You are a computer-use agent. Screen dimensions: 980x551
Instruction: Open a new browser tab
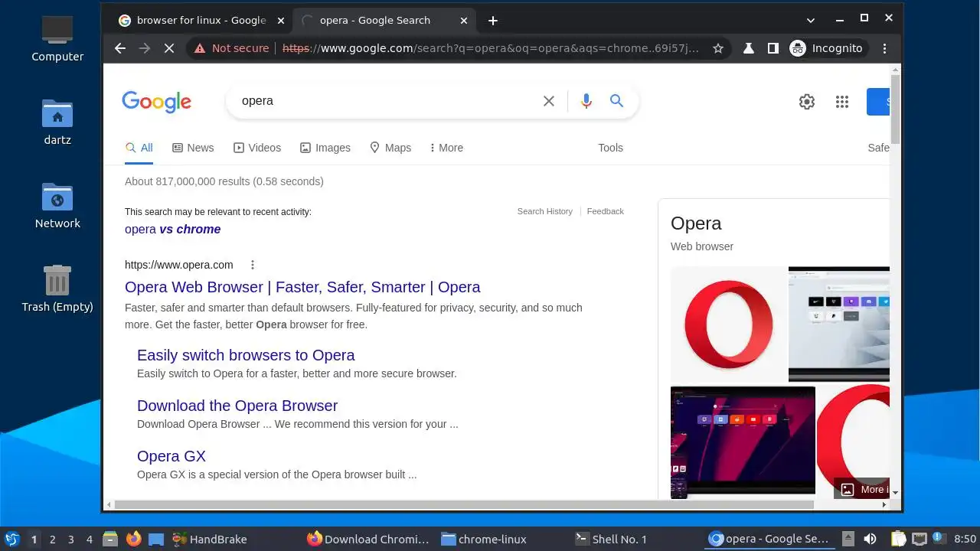493,21
